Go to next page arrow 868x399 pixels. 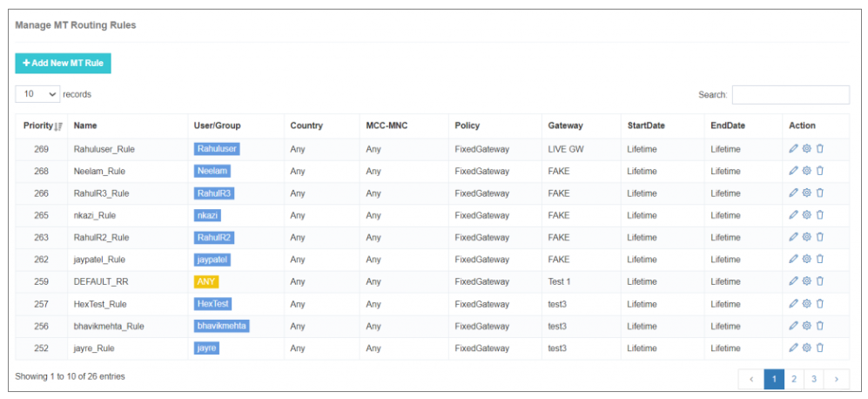pyautogui.click(x=837, y=379)
